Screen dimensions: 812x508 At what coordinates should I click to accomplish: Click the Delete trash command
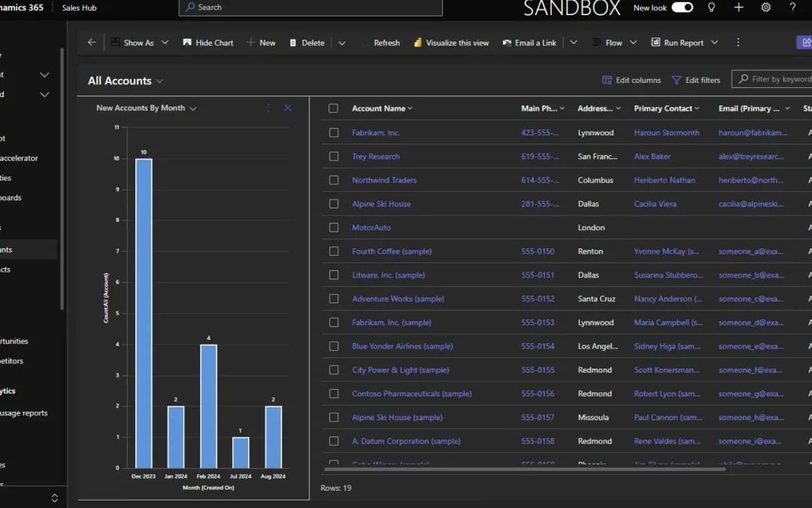pos(307,42)
